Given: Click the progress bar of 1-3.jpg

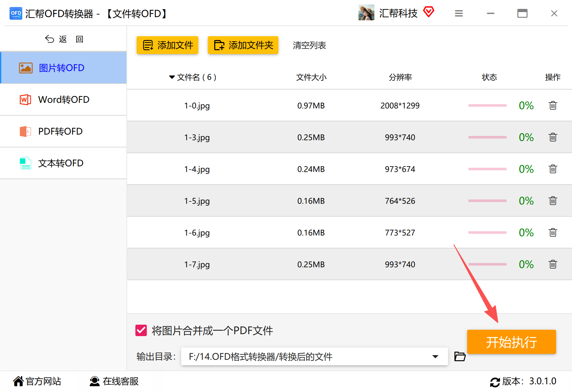Looking at the screenshot, I should pyautogui.click(x=487, y=137).
